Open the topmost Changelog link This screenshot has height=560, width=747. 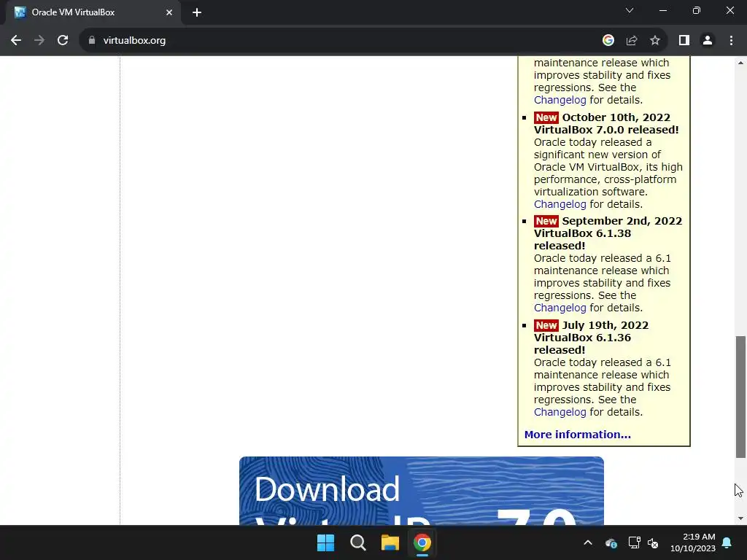pyautogui.click(x=560, y=100)
